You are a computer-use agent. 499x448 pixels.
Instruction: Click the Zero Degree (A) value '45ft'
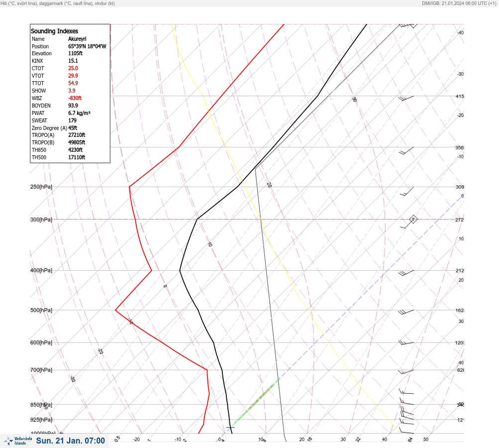point(73,128)
